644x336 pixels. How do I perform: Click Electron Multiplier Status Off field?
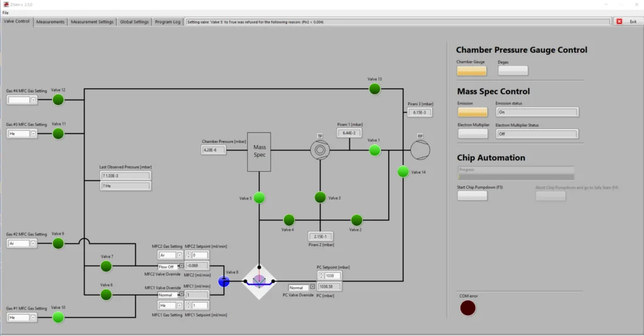coord(537,133)
